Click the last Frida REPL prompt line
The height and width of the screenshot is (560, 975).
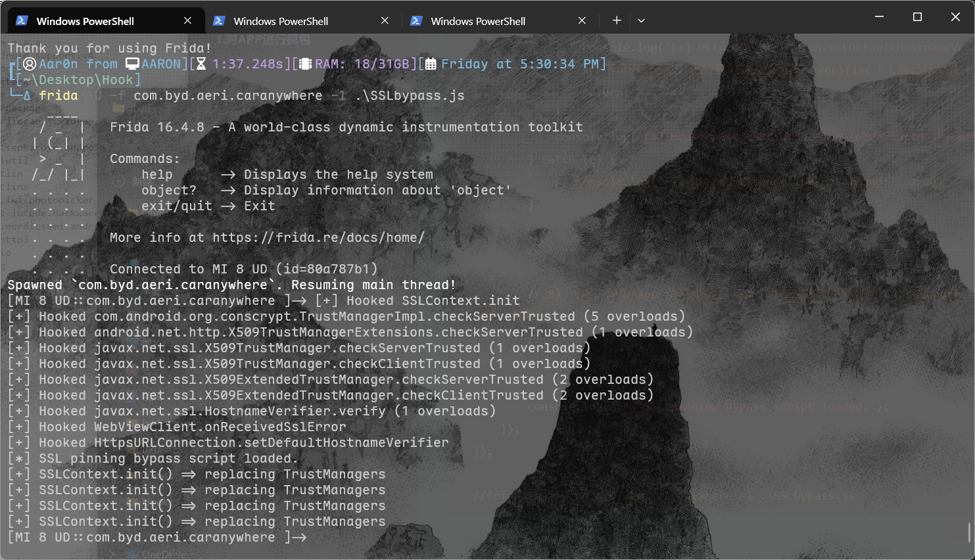pos(157,537)
